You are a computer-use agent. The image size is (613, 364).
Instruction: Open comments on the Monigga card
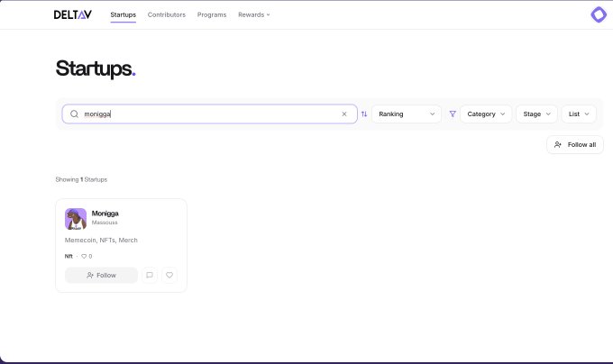[150, 276]
